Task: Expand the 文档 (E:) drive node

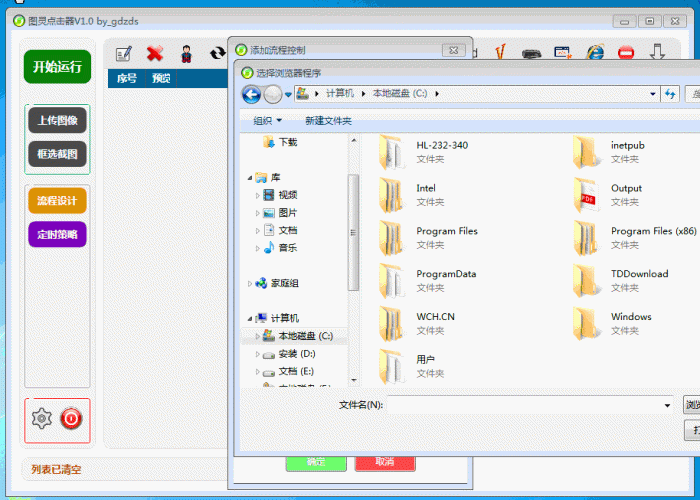Action: point(258,371)
